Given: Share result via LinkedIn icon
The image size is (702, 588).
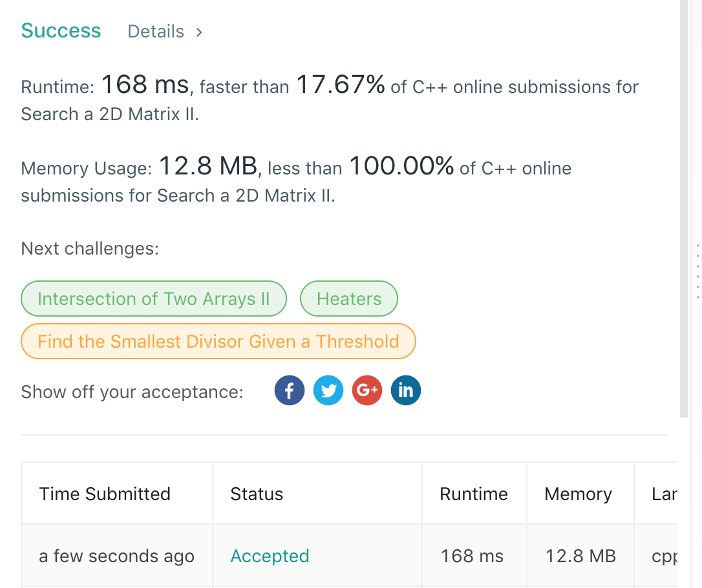Looking at the screenshot, I should click(406, 391).
